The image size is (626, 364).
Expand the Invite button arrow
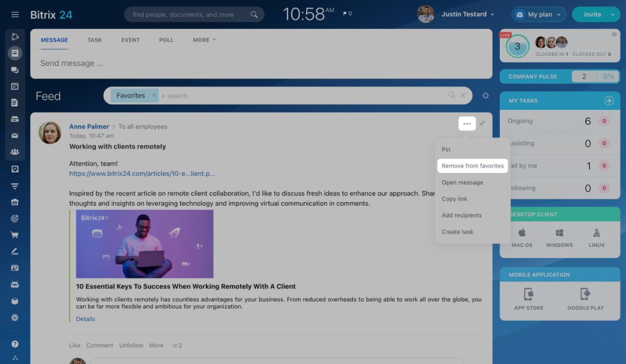tap(612, 15)
